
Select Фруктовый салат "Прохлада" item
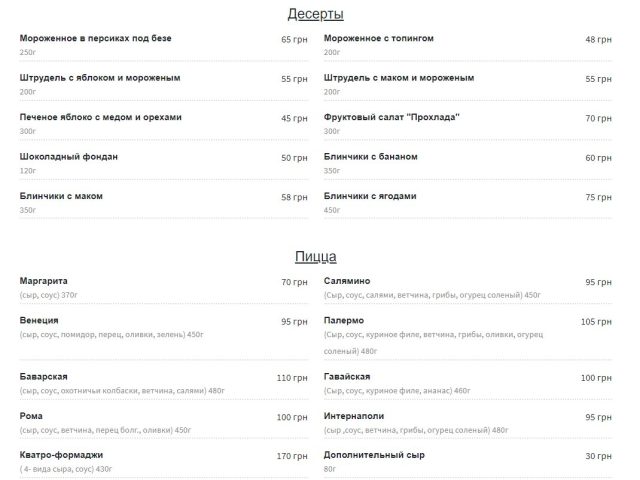click(391, 118)
